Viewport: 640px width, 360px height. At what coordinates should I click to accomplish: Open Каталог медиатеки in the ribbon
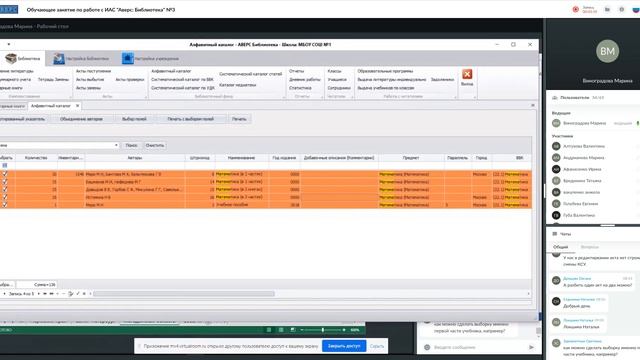pyautogui.click(x=238, y=85)
